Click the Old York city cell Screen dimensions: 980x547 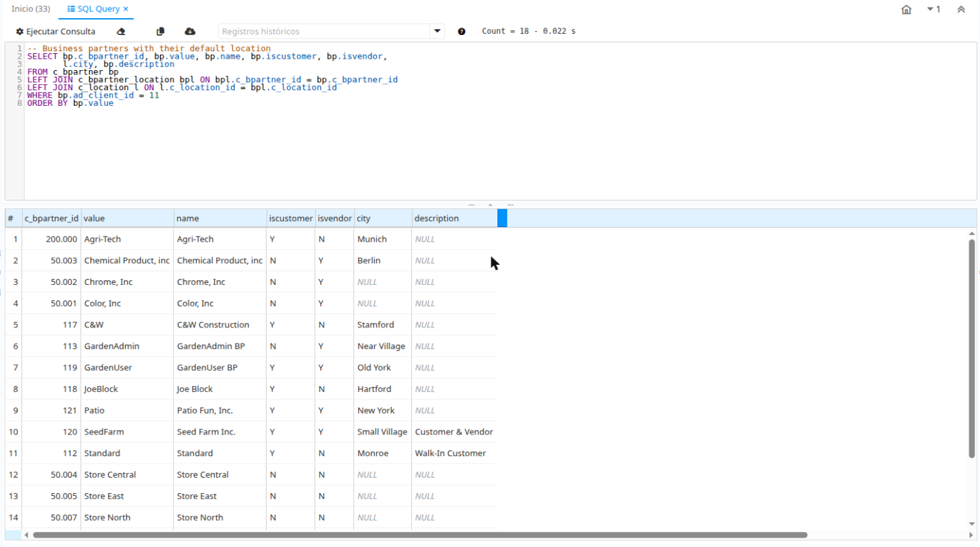pos(383,368)
